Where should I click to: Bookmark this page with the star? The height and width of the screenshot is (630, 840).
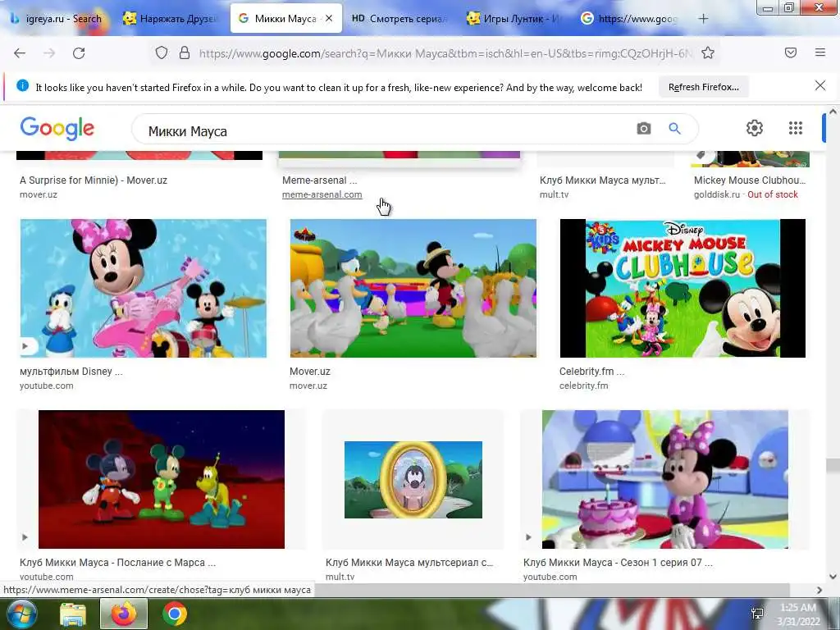[708, 52]
